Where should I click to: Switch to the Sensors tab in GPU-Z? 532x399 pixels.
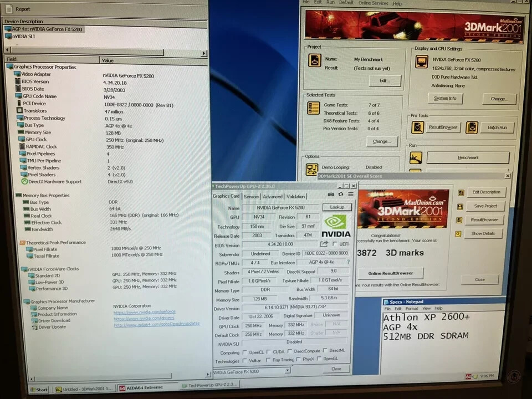[251, 196]
